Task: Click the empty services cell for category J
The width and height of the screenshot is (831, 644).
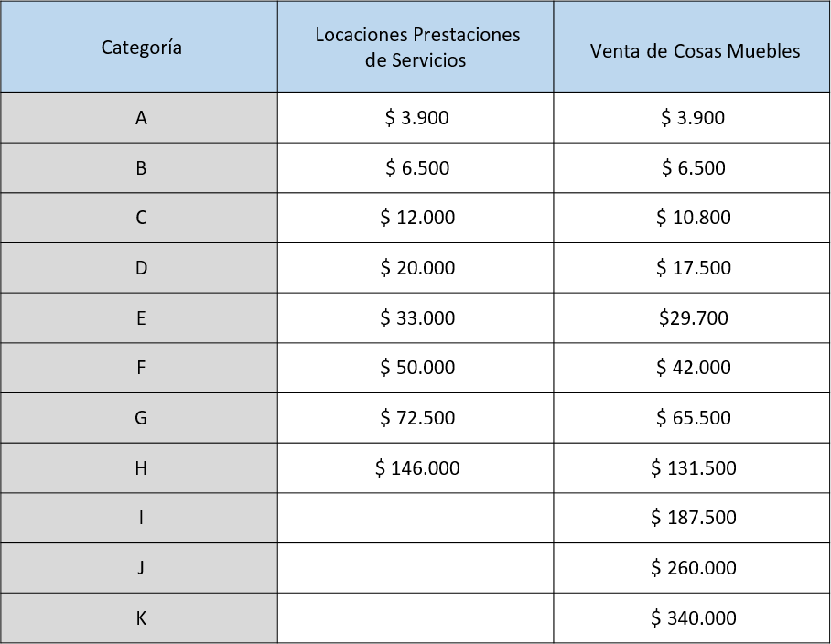Action: tap(415, 568)
